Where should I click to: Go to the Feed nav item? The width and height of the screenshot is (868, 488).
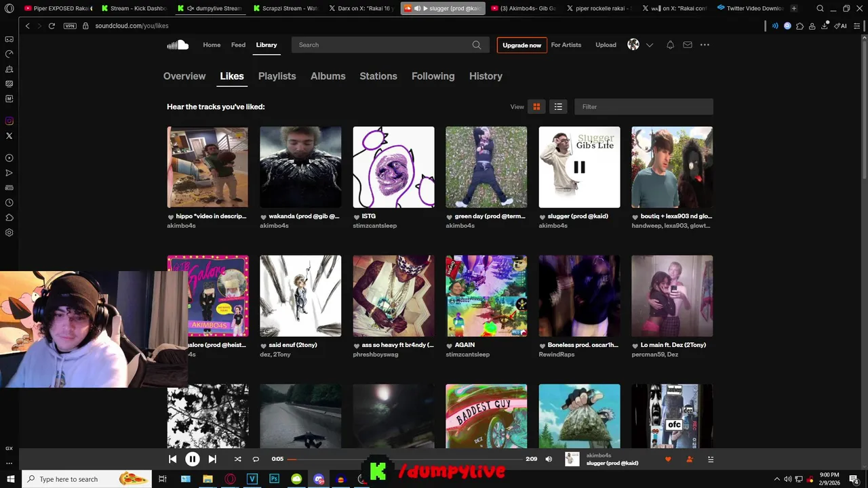coord(238,45)
